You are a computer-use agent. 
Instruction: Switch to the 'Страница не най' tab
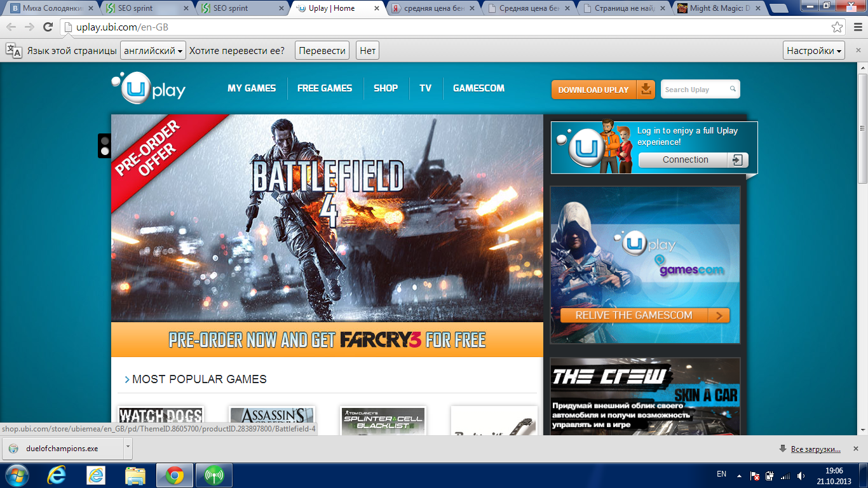coord(624,9)
